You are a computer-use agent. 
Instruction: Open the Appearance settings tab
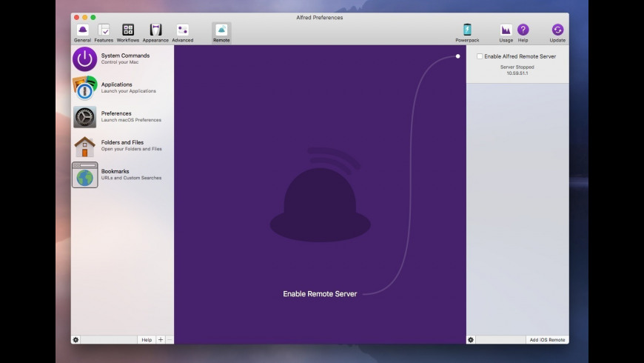[155, 33]
